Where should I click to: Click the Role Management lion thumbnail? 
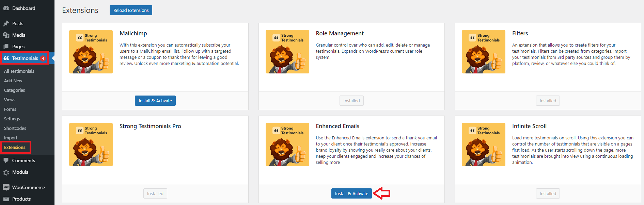click(287, 52)
